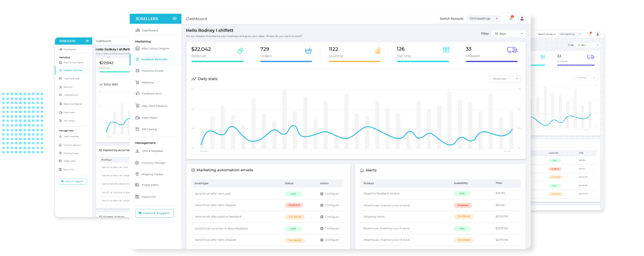Image resolution: width=644 pixels, height=256 pixels.
Task: Click the Daily stats trend line icon
Action: coord(194,79)
